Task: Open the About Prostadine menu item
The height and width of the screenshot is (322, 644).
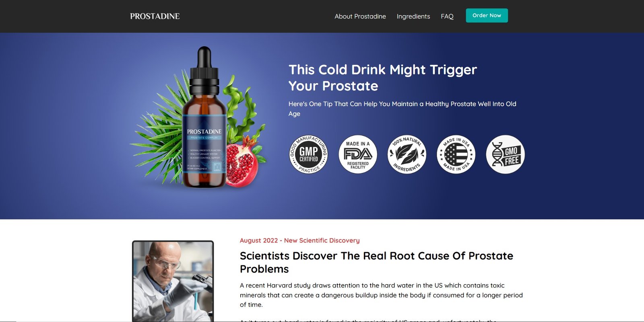Action: click(360, 16)
